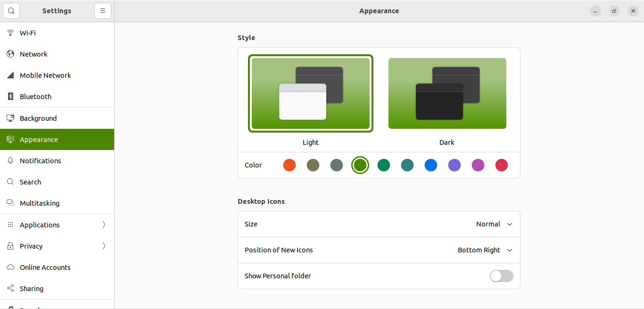Enable the Show Personal folder toggle
Screen dimensions: 644x309
click(x=501, y=276)
